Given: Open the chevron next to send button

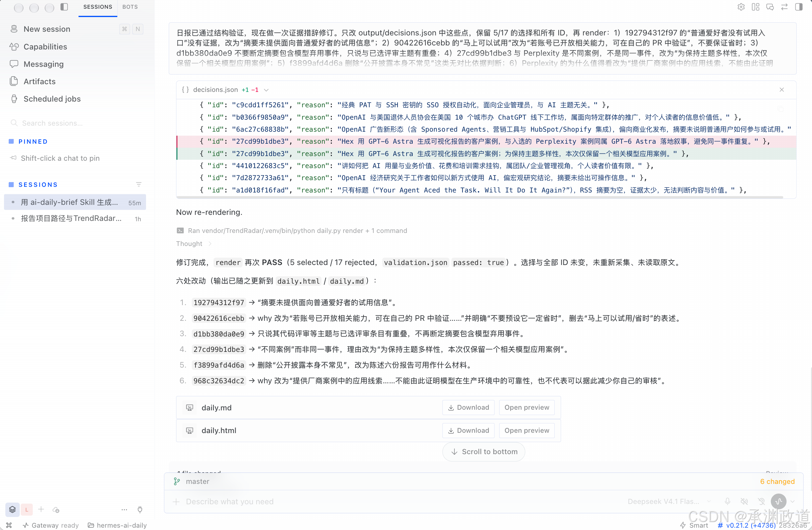Looking at the screenshot, I should 792,501.
